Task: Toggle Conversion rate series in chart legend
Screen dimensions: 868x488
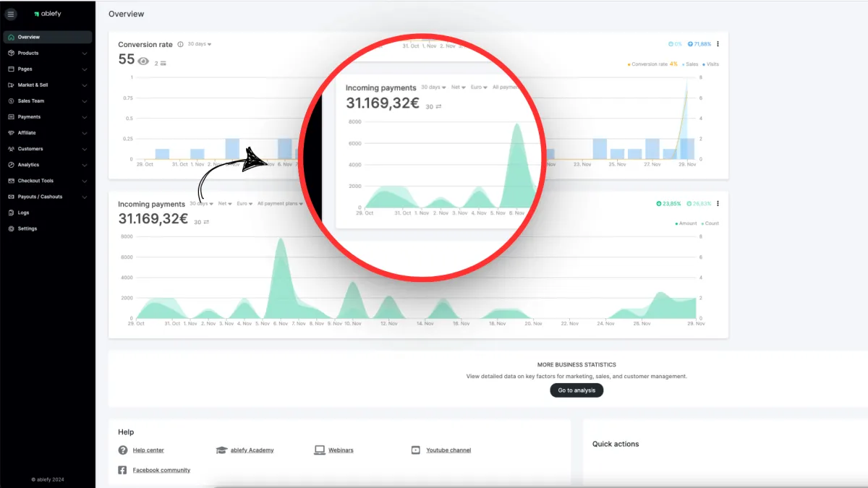Action: [x=648, y=64]
